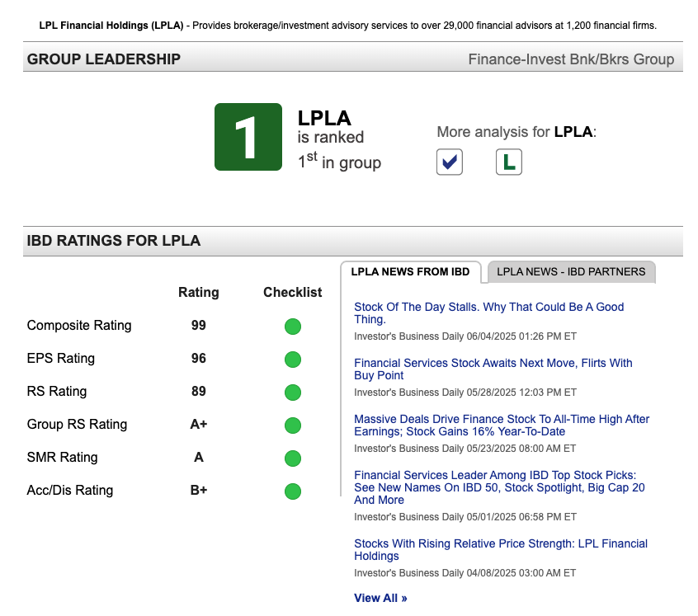Click the Composite Rating label
This screenshot has width=698, height=616.
(79, 325)
